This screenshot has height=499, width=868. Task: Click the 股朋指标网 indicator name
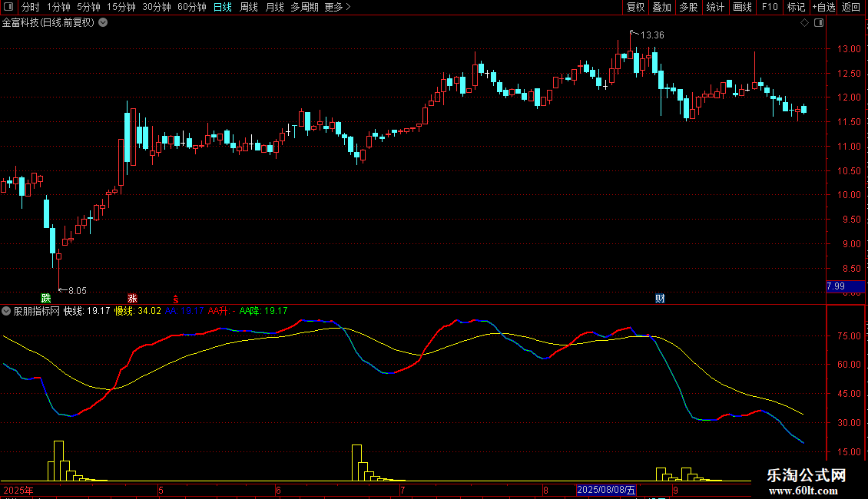point(37,311)
